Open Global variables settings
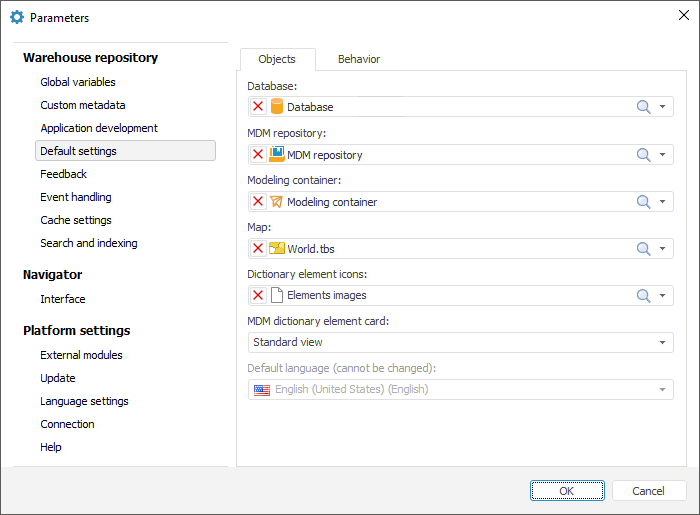Screen dimensions: 700x515 (77, 82)
